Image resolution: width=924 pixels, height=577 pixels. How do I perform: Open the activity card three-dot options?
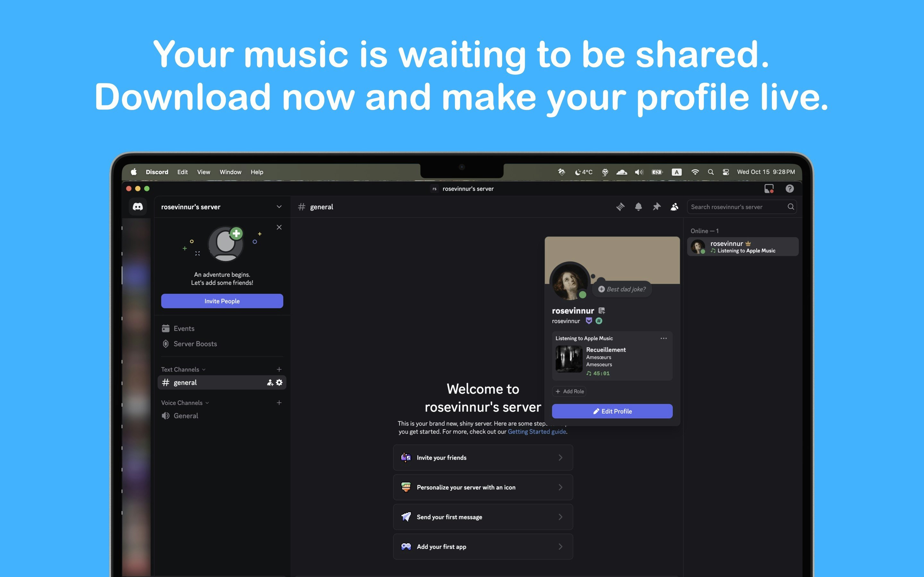click(663, 339)
